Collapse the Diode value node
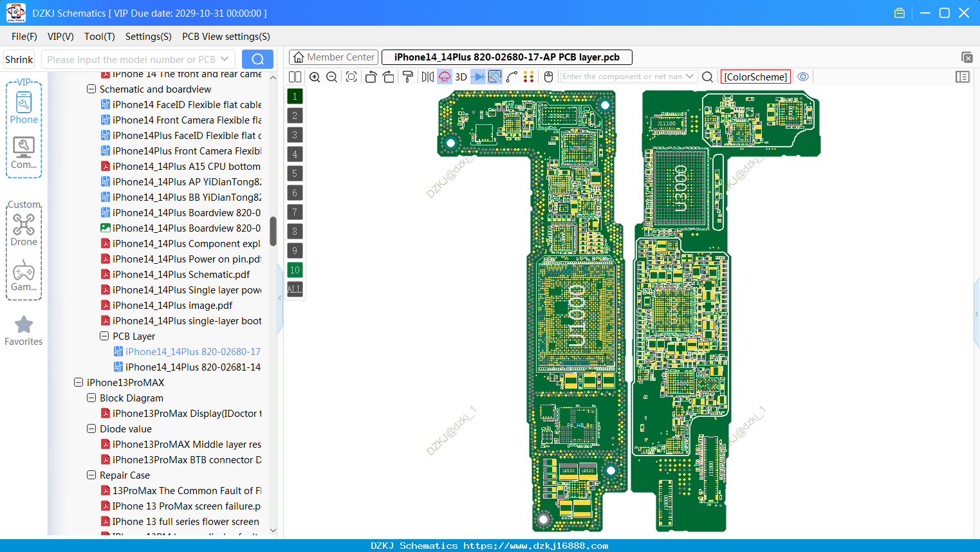 tap(91, 428)
